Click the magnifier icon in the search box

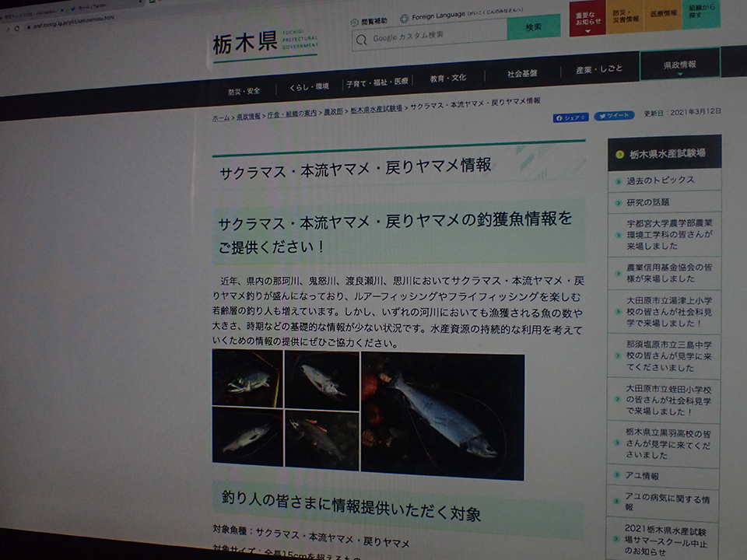tap(362, 39)
